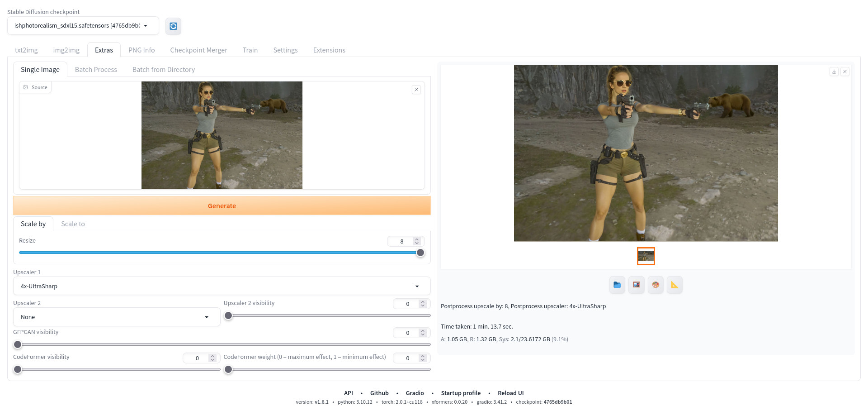Click the CodeFormer weight stepper arrows
Image resolution: width=868 pixels, height=420 pixels.
coord(423,358)
